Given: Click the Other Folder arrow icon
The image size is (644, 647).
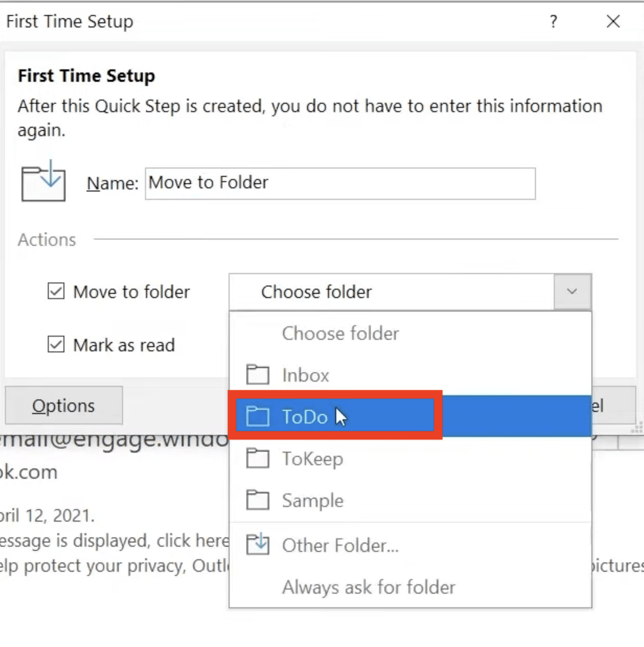Looking at the screenshot, I should 258,545.
